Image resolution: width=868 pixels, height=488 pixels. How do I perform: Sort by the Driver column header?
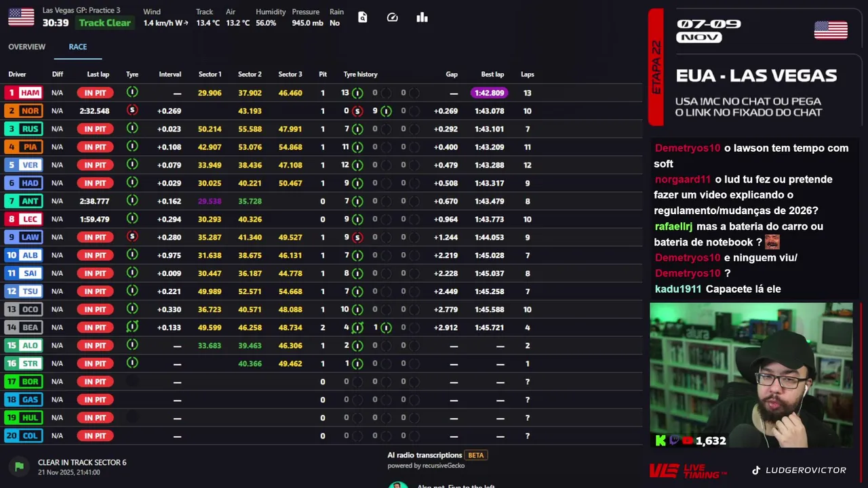(17, 75)
